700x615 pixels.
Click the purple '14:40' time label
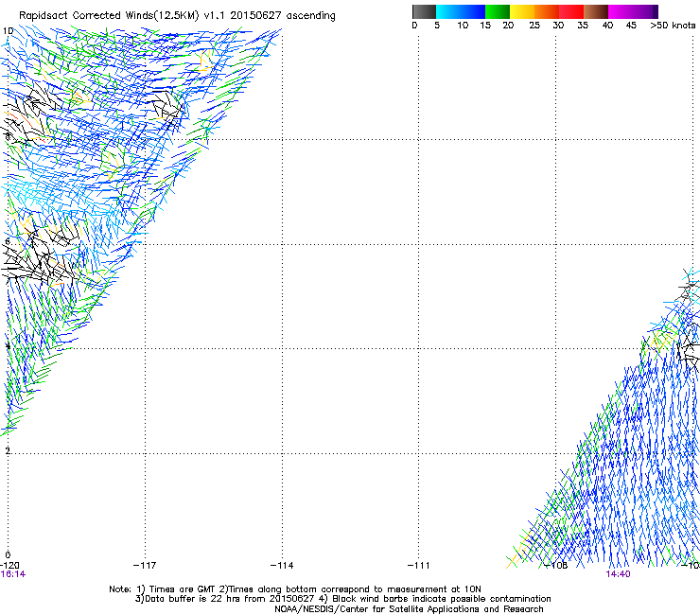click(618, 574)
